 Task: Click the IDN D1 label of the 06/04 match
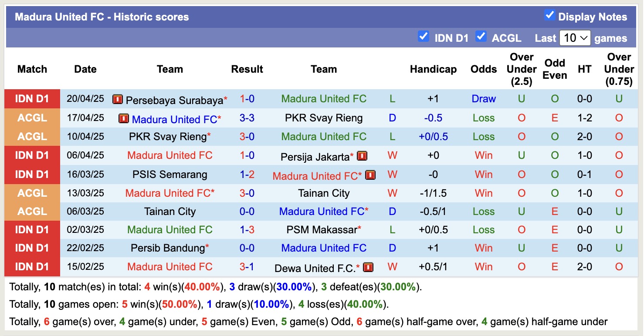point(32,155)
